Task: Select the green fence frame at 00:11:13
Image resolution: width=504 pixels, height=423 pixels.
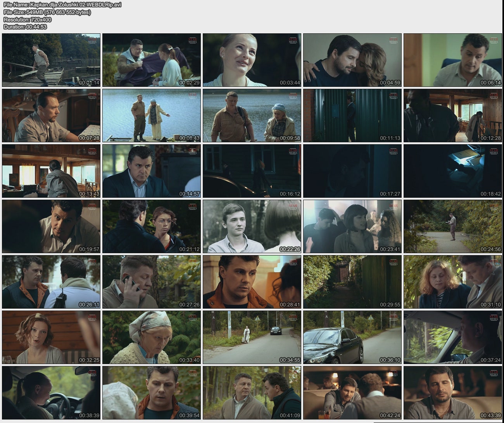Action: point(352,116)
